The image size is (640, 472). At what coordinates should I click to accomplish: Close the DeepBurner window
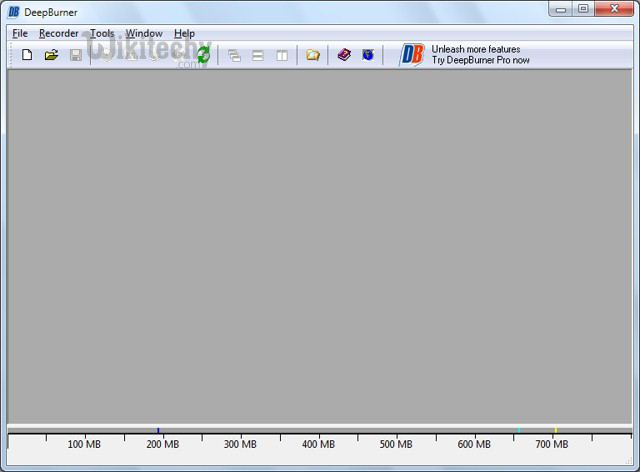click(614, 9)
